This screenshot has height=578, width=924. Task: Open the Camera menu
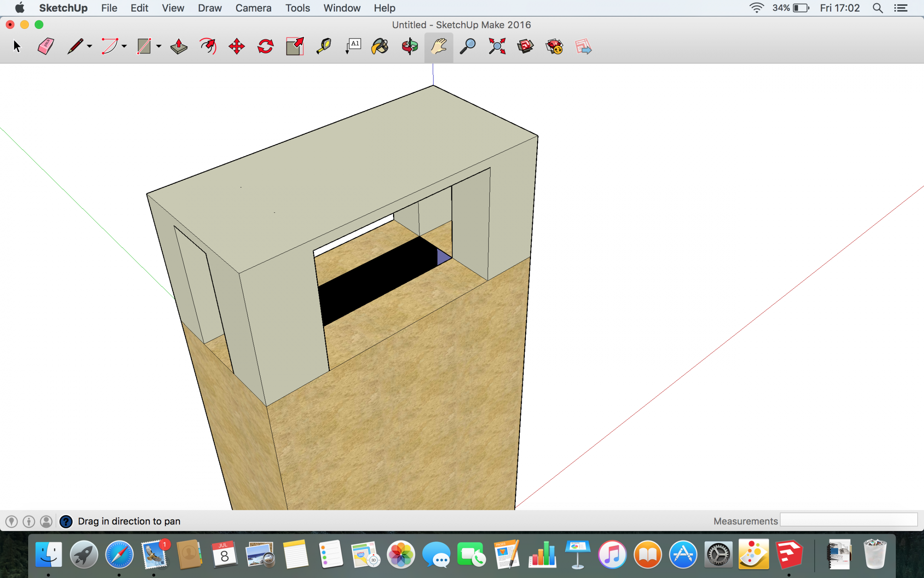coord(253,8)
